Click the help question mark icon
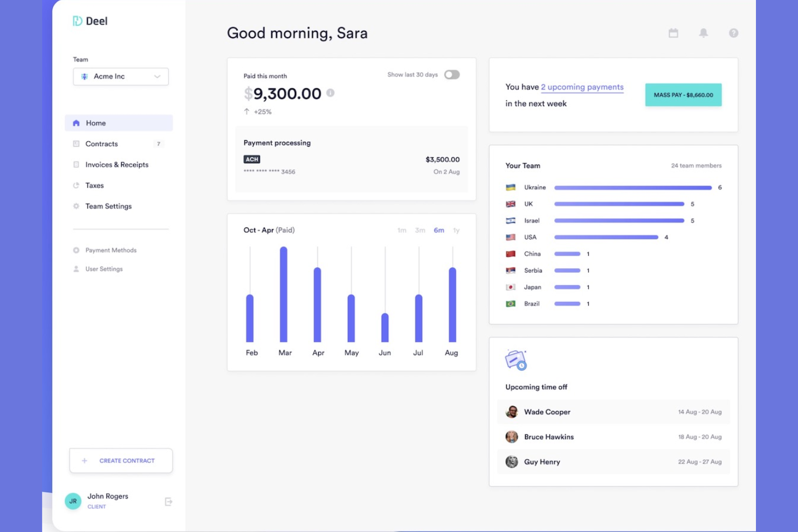The width and height of the screenshot is (798, 532). pos(733,33)
